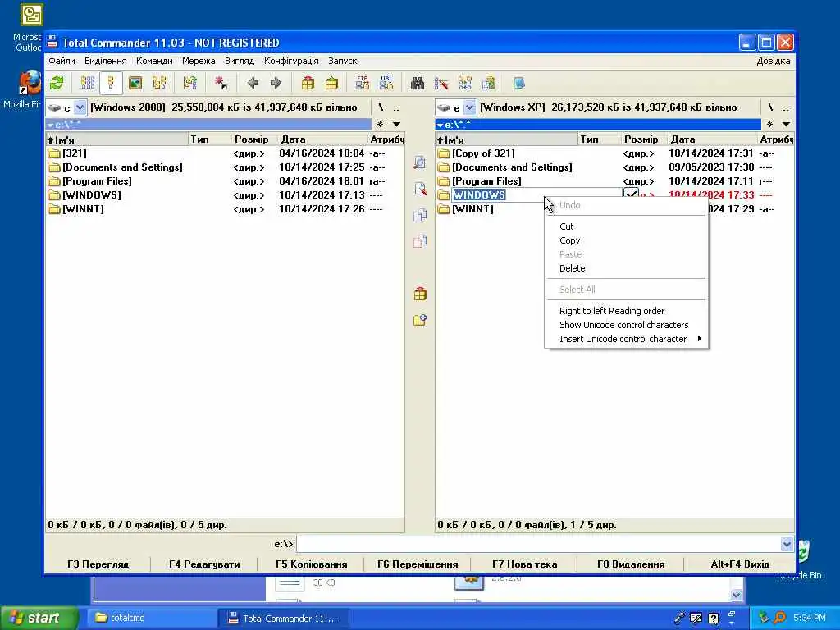Click the edit file icon in the middle bar
The image size is (840, 630).
click(x=420, y=189)
